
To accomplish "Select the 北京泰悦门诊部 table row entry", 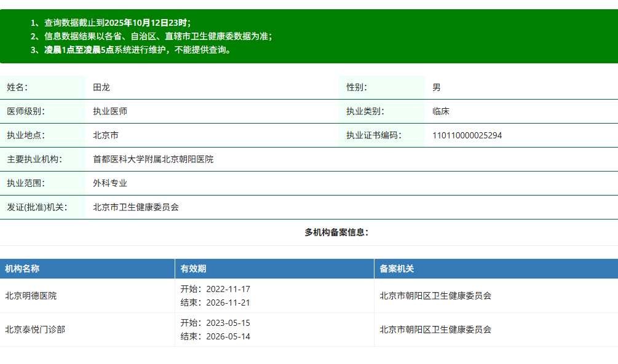I will tap(35, 330).
